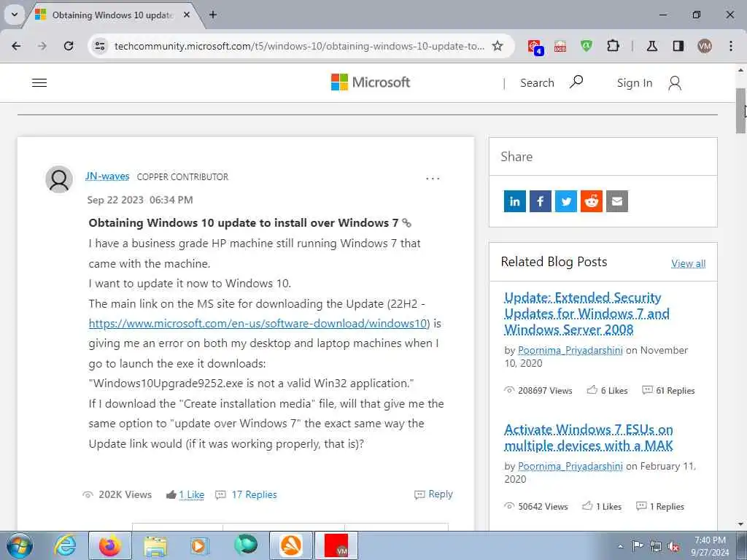Screen dimensions: 747x560
Task: Click JN-waves user avatar
Action: (59, 179)
